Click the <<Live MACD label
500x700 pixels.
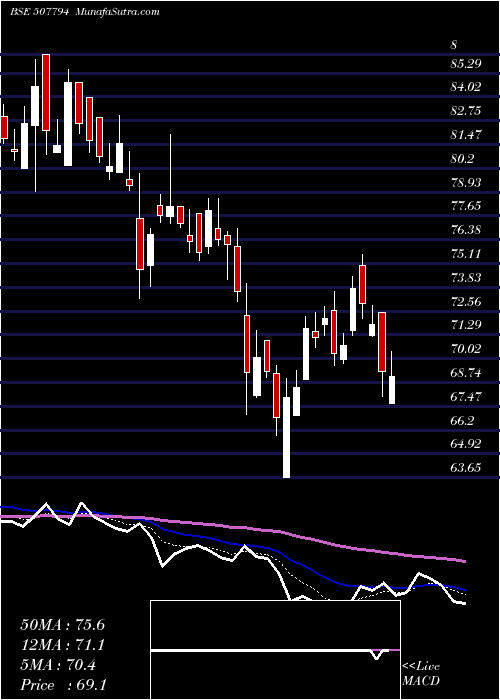click(421, 674)
